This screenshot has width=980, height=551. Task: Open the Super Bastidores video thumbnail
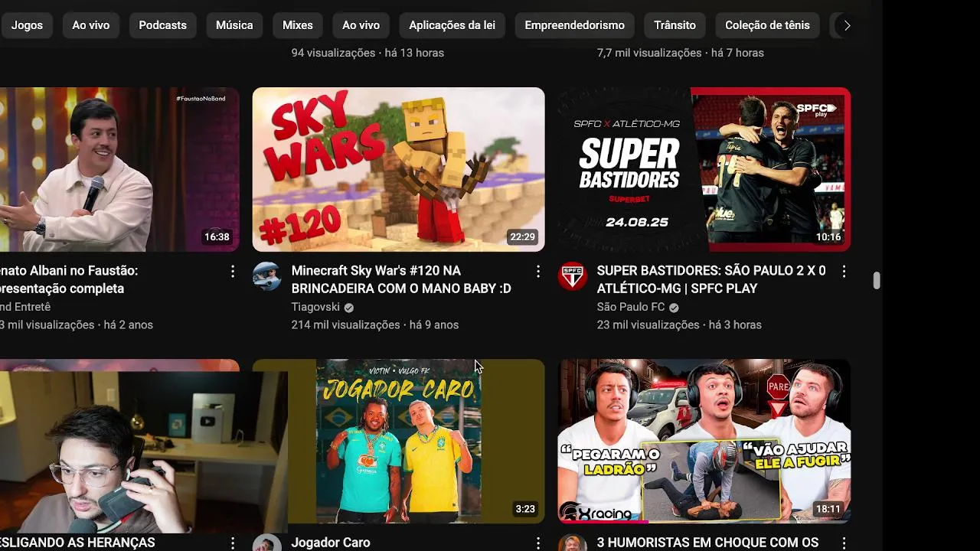point(704,169)
